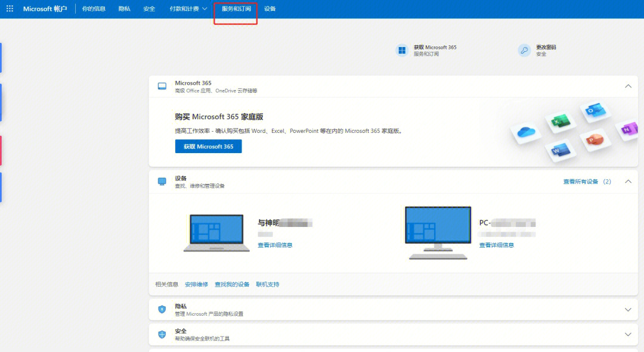Click 帮助确保安全联机的工具 text
Screen dimensions: 644x352
click(202, 338)
